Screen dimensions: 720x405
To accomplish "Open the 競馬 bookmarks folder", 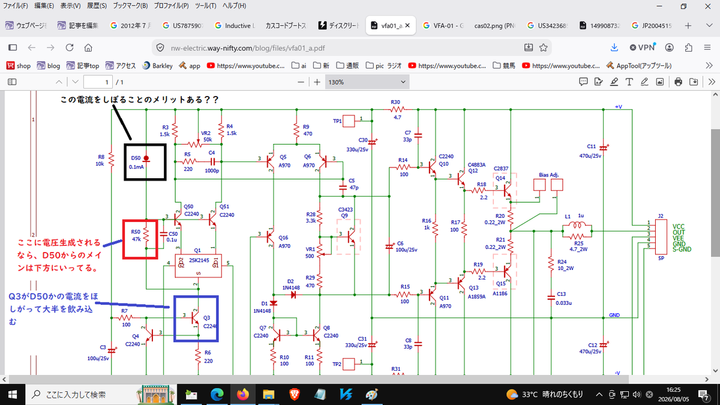I will pyautogui.click(x=504, y=66).
